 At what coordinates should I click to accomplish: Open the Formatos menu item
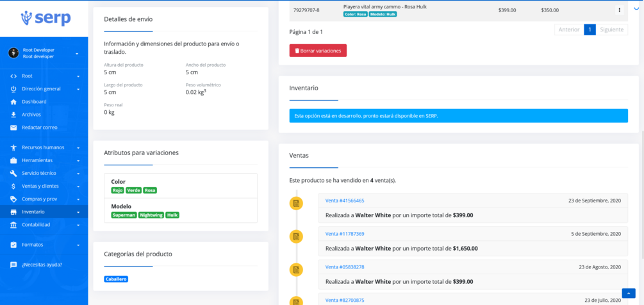(x=44, y=245)
